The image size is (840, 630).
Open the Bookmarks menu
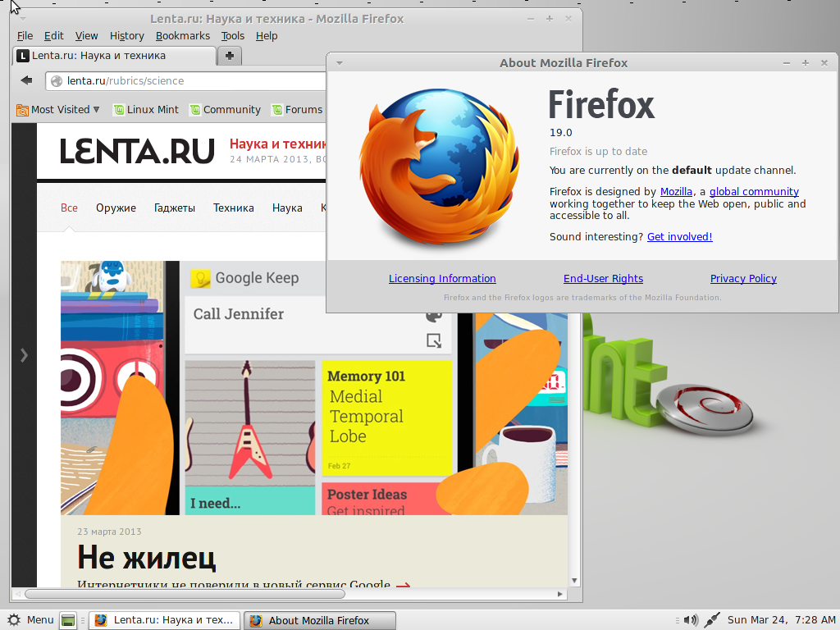point(183,36)
